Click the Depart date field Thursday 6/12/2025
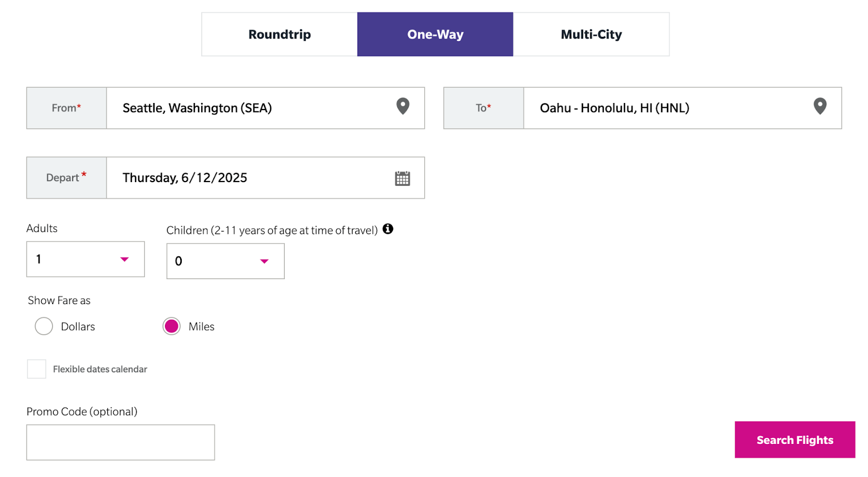The image size is (868, 477). pos(265,178)
